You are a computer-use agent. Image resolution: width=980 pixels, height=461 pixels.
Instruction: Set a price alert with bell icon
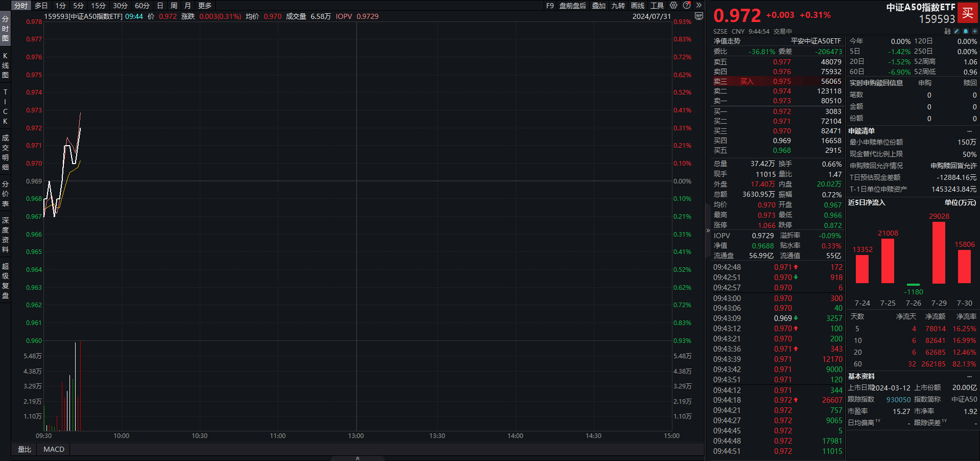[966, 31]
